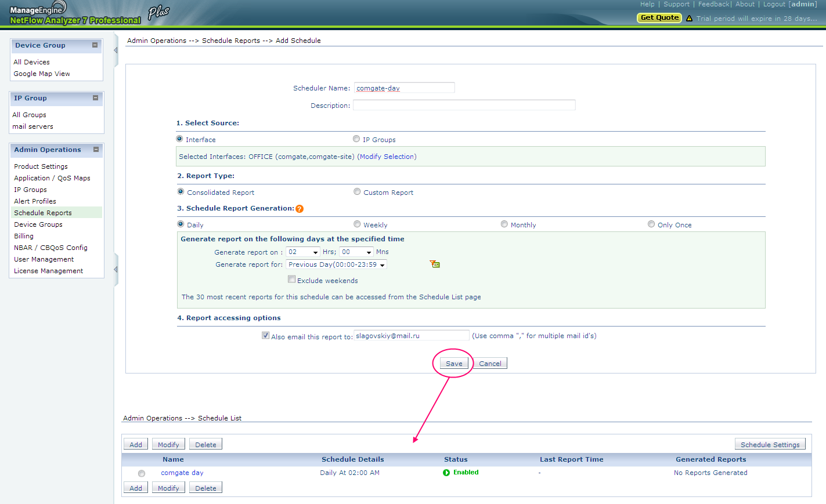The width and height of the screenshot is (826, 504).
Task: Select the Daily schedule option
Action: point(181,224)
